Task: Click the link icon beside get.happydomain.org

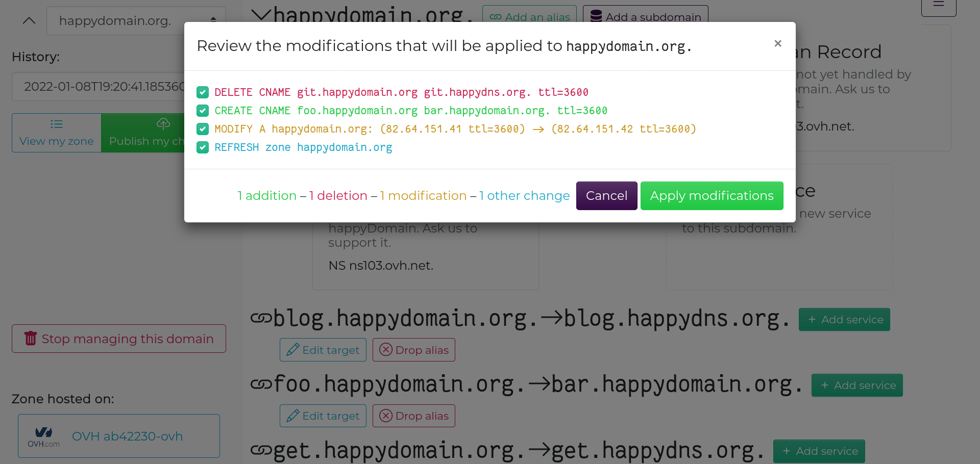Action: (261, 450)
